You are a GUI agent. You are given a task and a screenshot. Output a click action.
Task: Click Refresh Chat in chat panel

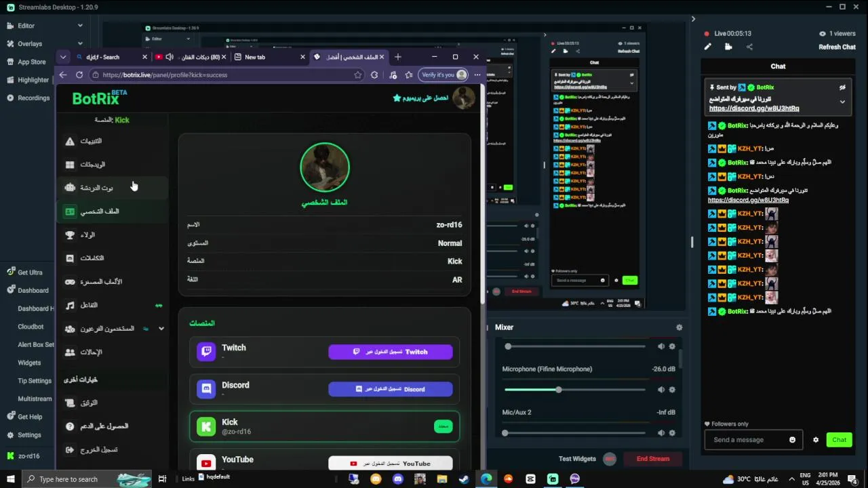point(837,47)
